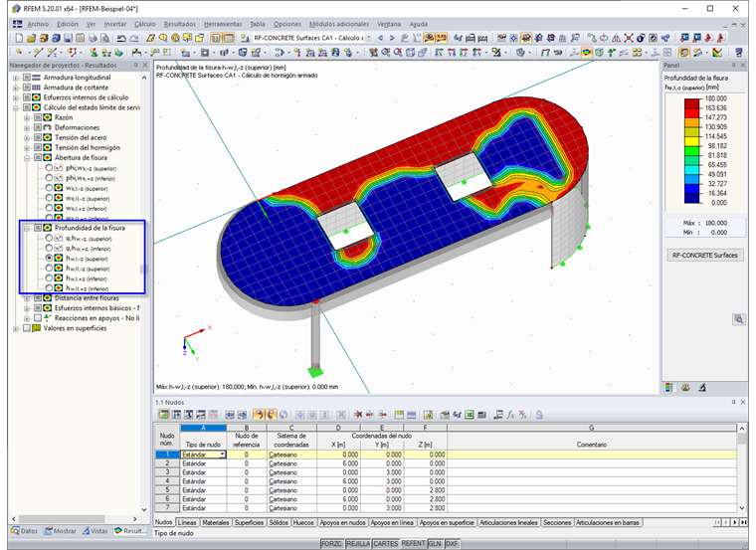
Task: Click the yellow 98.182 legend color
Action: [x=692, y=141]
